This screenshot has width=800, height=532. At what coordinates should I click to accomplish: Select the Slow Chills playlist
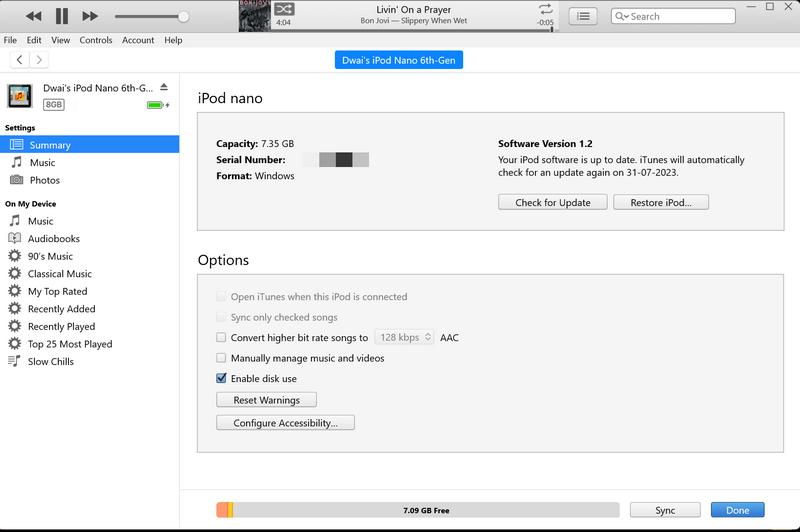[50, 361]
